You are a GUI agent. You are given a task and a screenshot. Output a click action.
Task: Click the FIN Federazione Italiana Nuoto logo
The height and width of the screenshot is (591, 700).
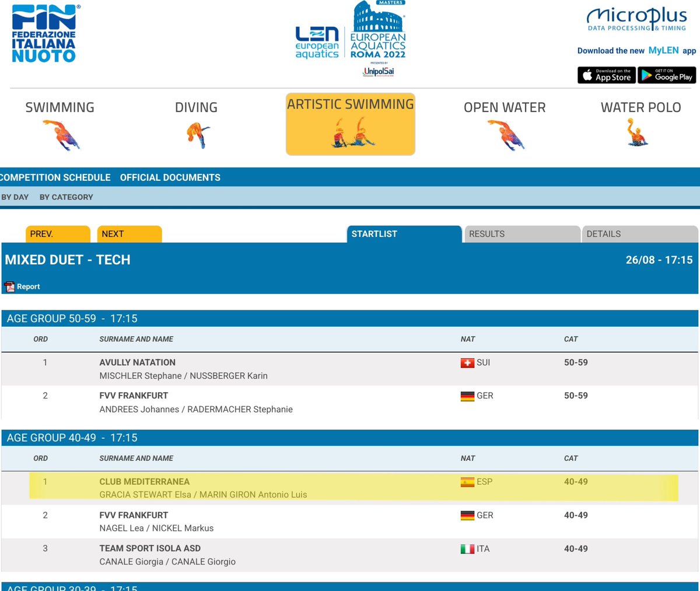(44, 33)
